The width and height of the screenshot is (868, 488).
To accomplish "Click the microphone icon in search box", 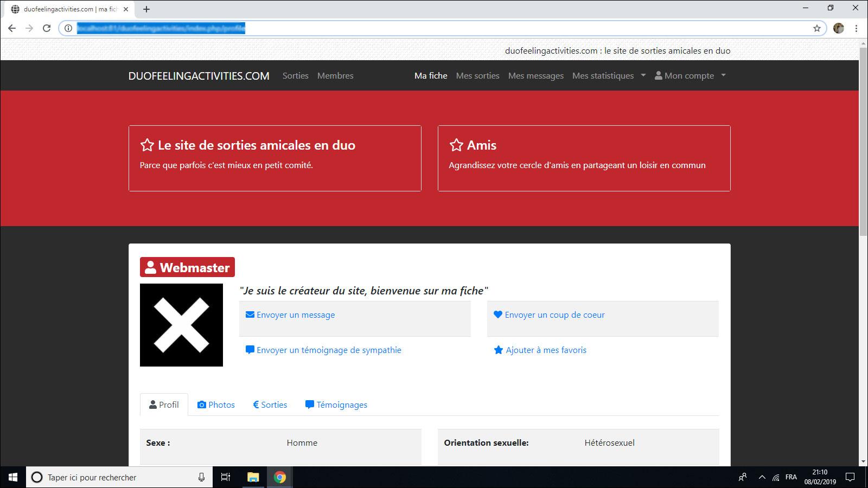I will [201, 477].
